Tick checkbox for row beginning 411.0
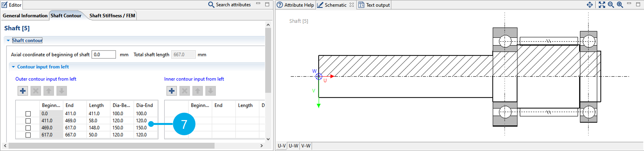Image resolution: width=644 pixels, height=151 pixels. (x=28, y=121)
